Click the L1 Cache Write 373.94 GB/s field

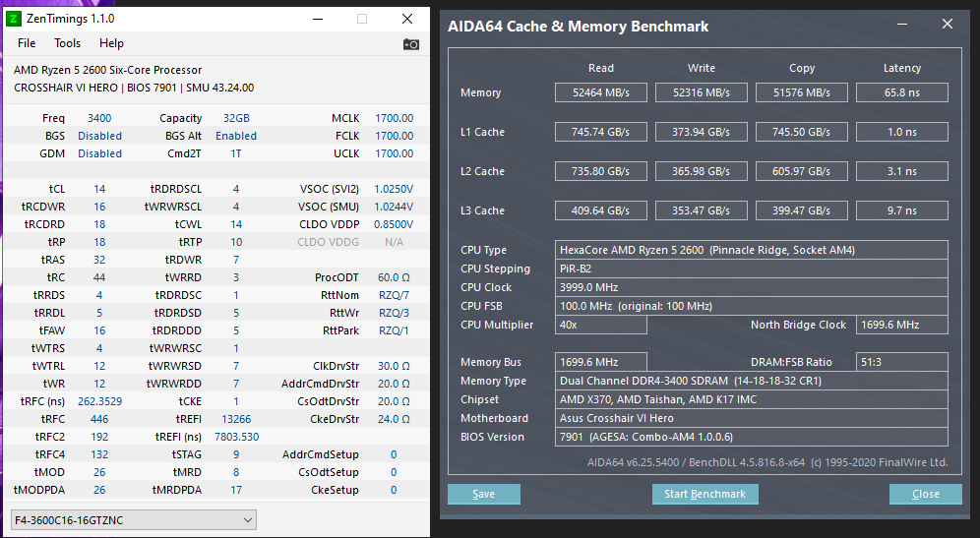click(702, 132)
